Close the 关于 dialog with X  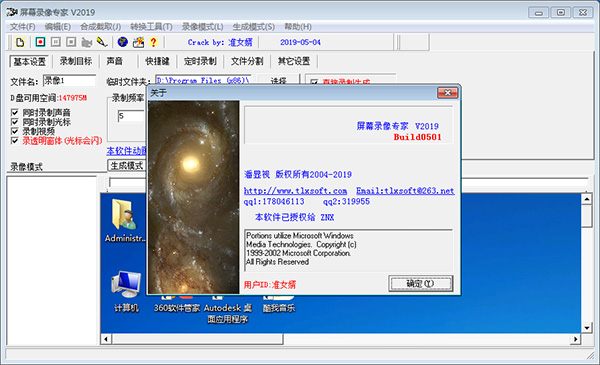[447, 93]
